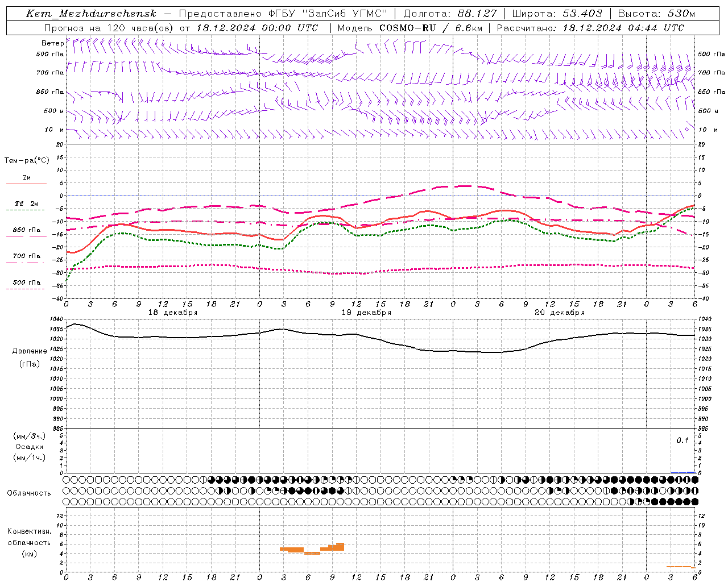Click the 20 декабря date label
Viewport: 728px width, 582px height.
(560, 313)
